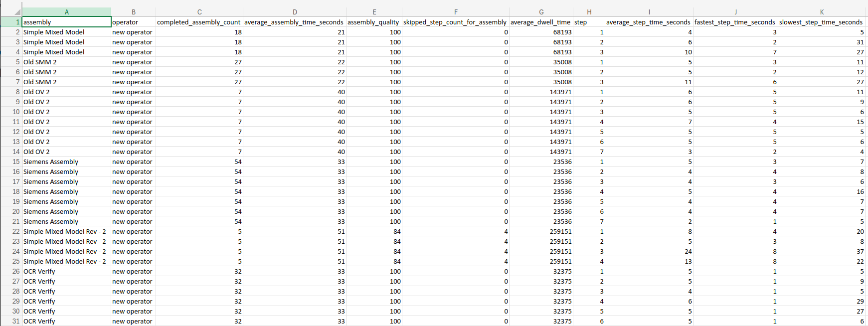Click completed count 27 in row 6
868x326 pixels.
(x=238, y=72)
